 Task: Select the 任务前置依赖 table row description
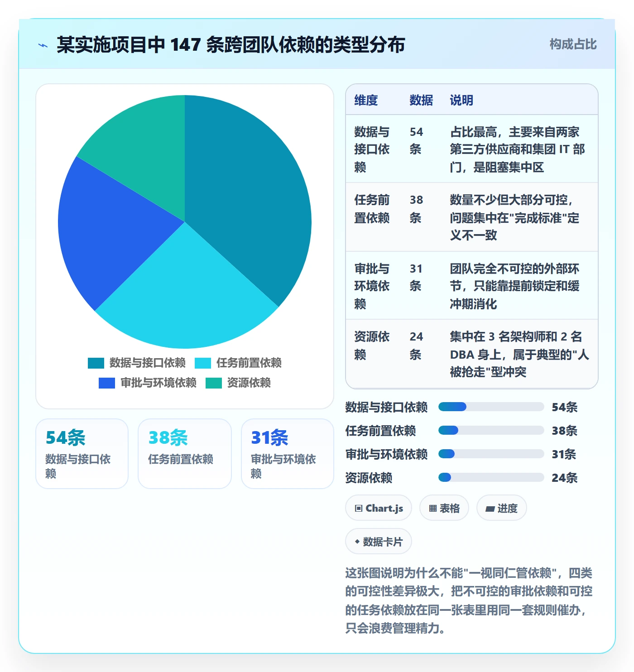tap(514, 217)
